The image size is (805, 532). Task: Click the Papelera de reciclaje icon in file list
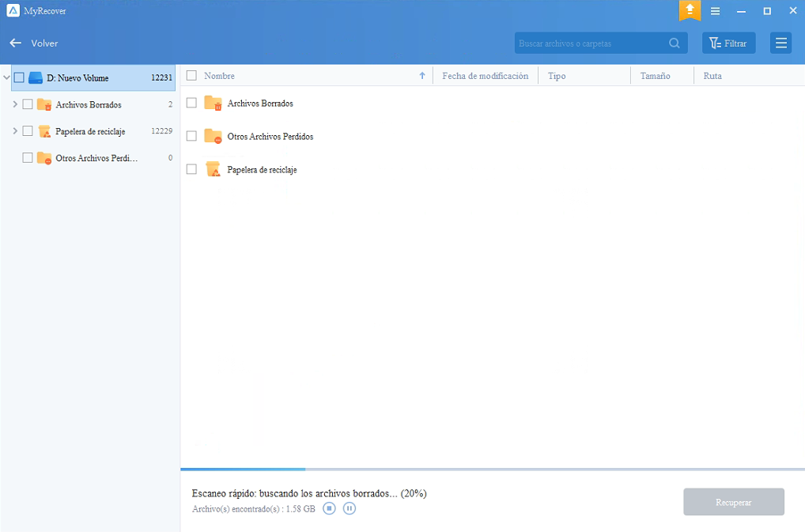coord(213,169)
